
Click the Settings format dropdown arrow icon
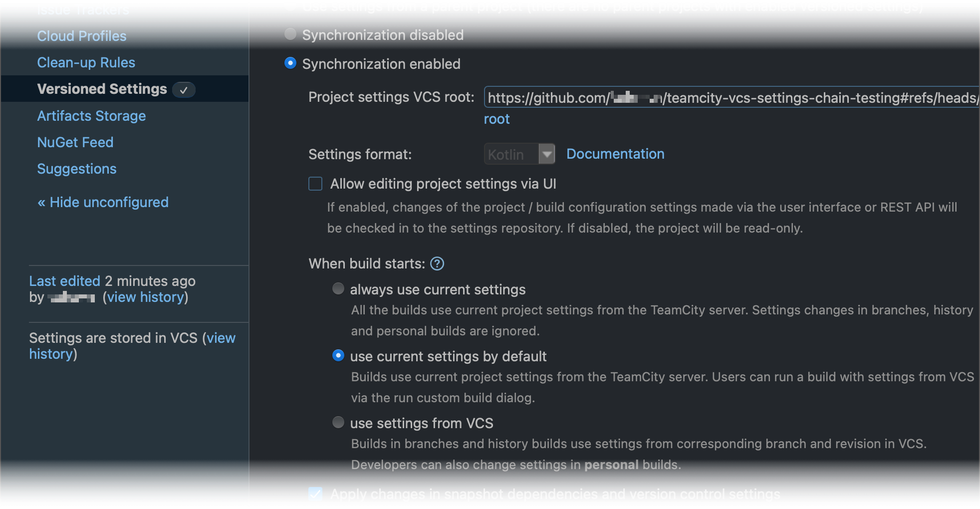pyautogui.click(x=547, y=154)
